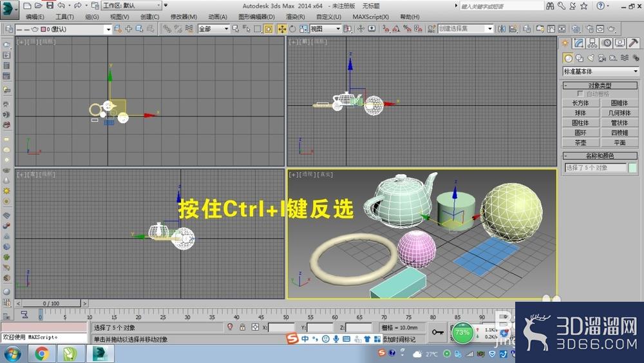Toggle the selection lock padlock icon
Image resolution: width=644 pixels, height=363 pixels.
tap(243, 328)
